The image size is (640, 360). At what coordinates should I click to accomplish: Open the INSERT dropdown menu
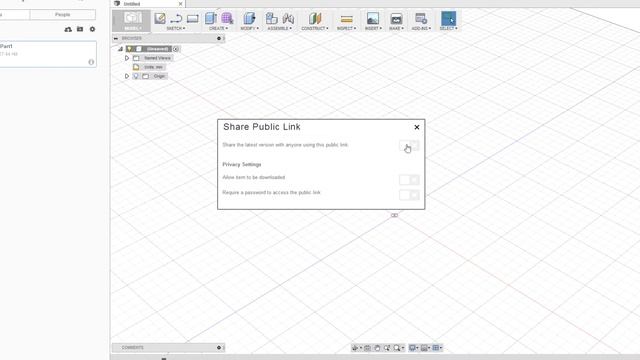pos(373,29)
